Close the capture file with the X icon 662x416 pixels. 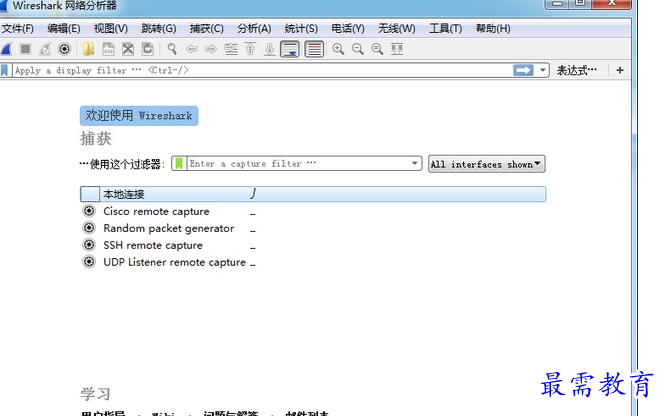click(x=128, y=49)
